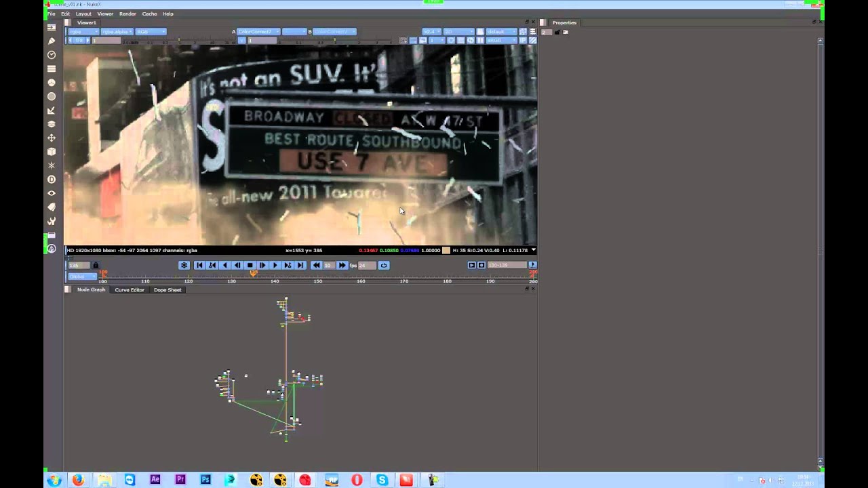868x488 pixels.
Task: Open the Other nodes wrench icon
Action: 52,221
